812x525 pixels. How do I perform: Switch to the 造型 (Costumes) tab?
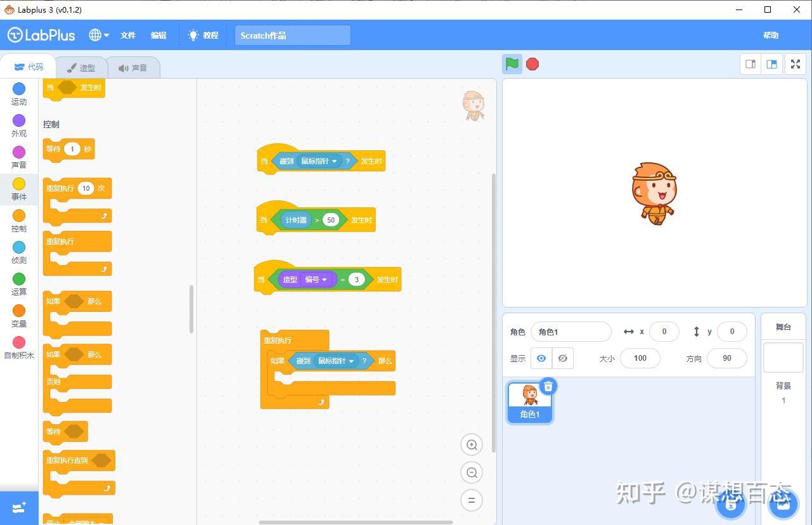click(x=81, y=67)
